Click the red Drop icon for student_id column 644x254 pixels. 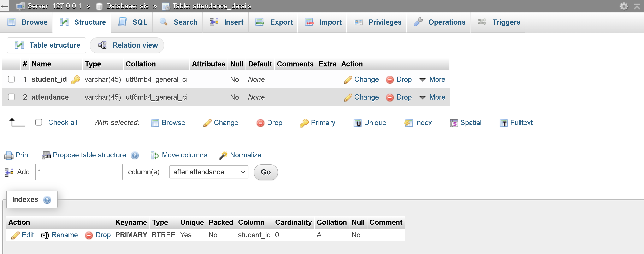(390, 80)
